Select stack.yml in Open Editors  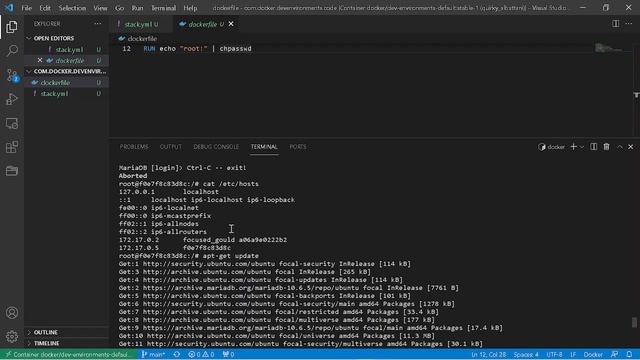[x=66, y=49]
